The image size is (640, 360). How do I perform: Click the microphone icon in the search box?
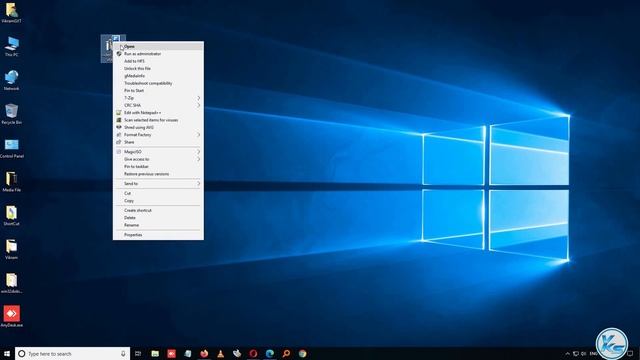tap(123, 353)
